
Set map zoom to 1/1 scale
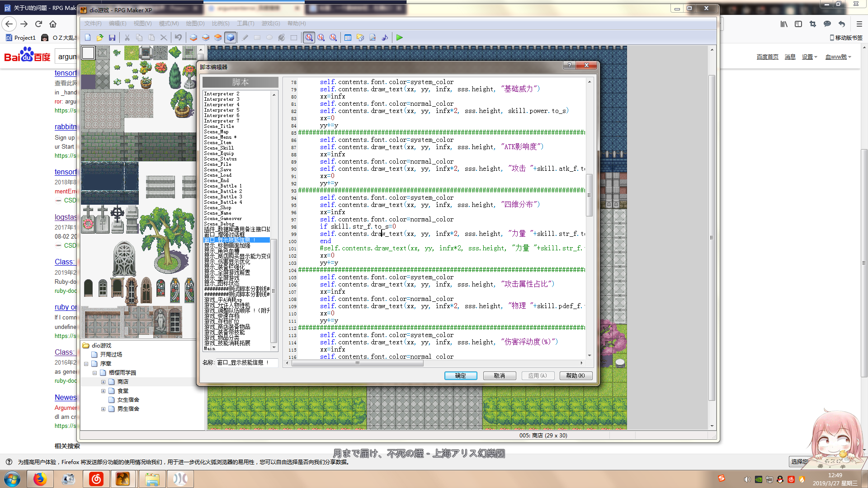tap(309, 38)
